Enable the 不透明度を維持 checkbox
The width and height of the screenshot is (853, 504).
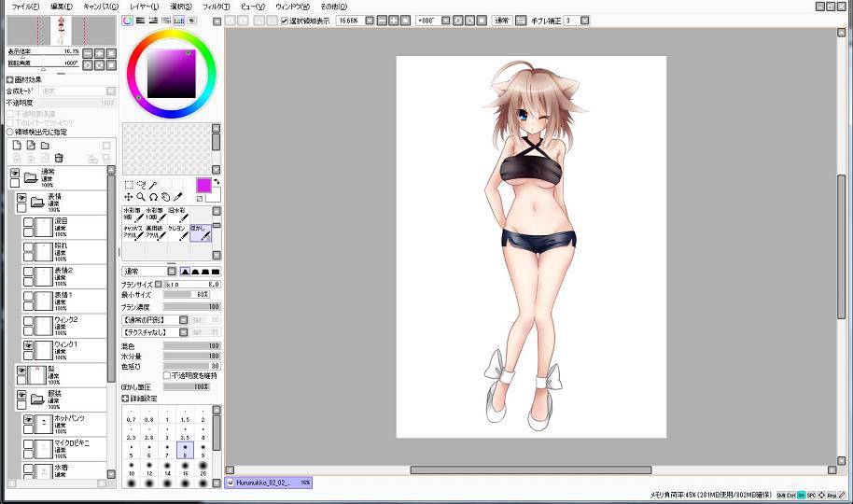tap(167, 375)
